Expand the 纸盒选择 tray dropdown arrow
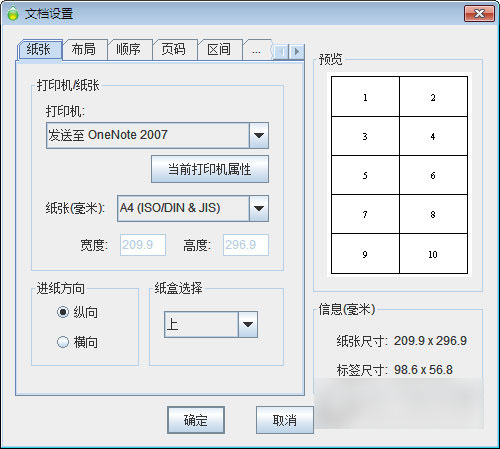The image size is (500, 449). pos(248,324)
